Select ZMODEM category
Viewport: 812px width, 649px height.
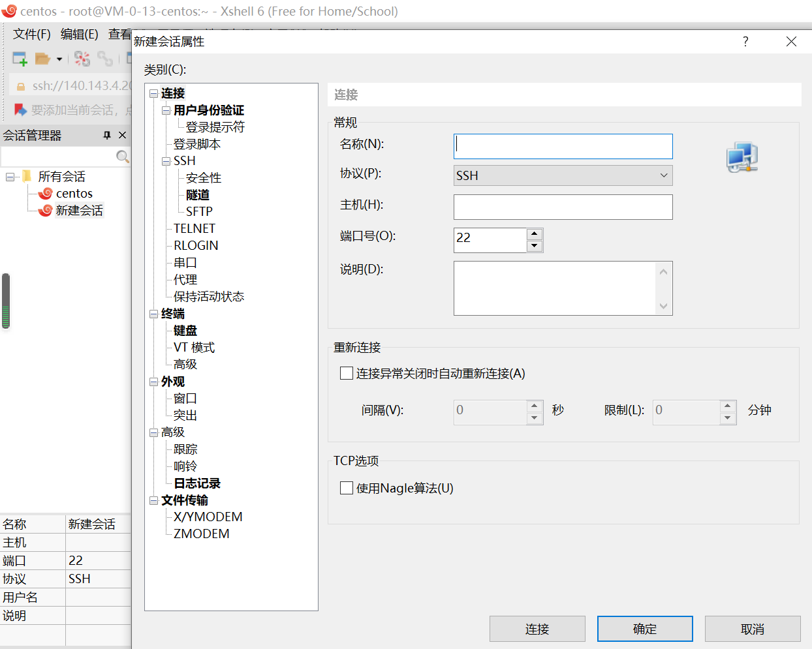click(201, 534)
